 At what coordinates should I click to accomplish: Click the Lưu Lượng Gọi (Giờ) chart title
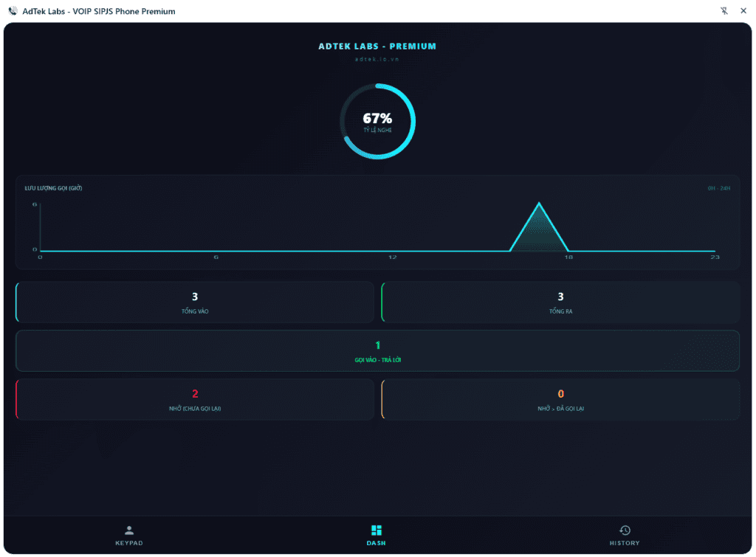[x=53, y=188]
